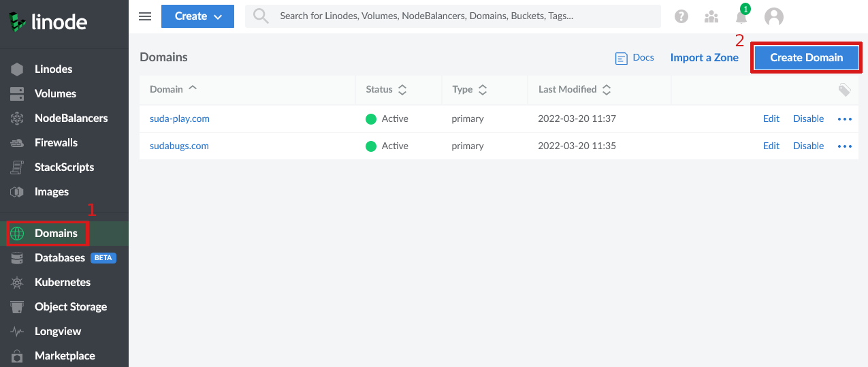Viewport: 868px width, 367px height.
Task: Navigate to Kubernetes
Action: (x=63, y=283)
